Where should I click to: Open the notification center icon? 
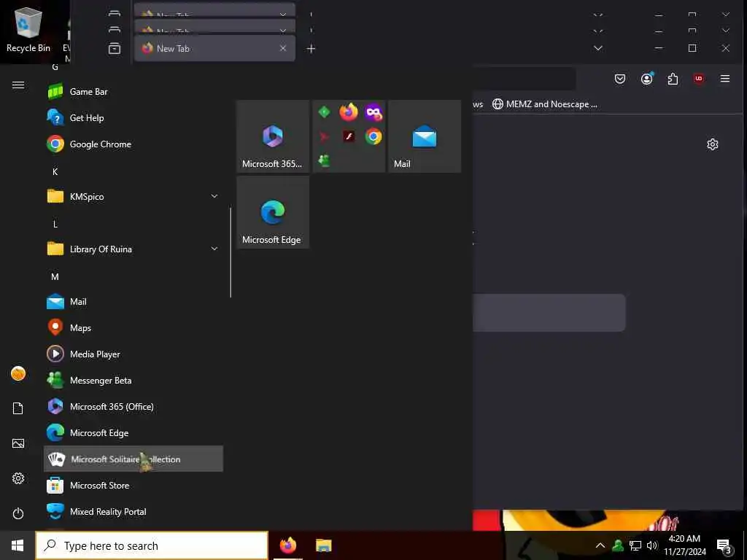point(724,546)
